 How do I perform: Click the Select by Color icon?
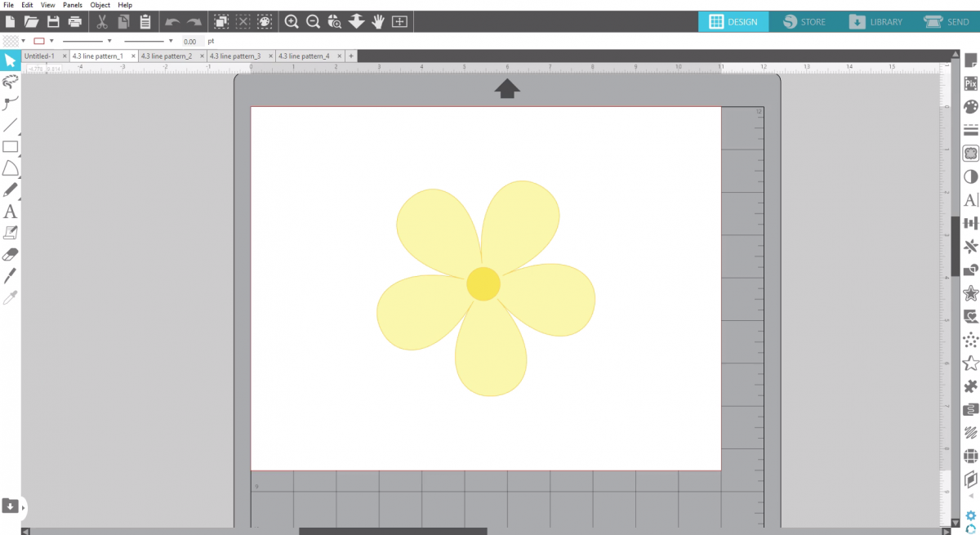(x=265, y=22)
